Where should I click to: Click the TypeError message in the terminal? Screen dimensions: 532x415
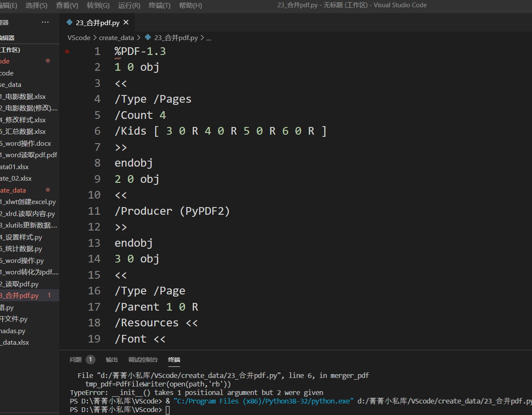(197, 392)
